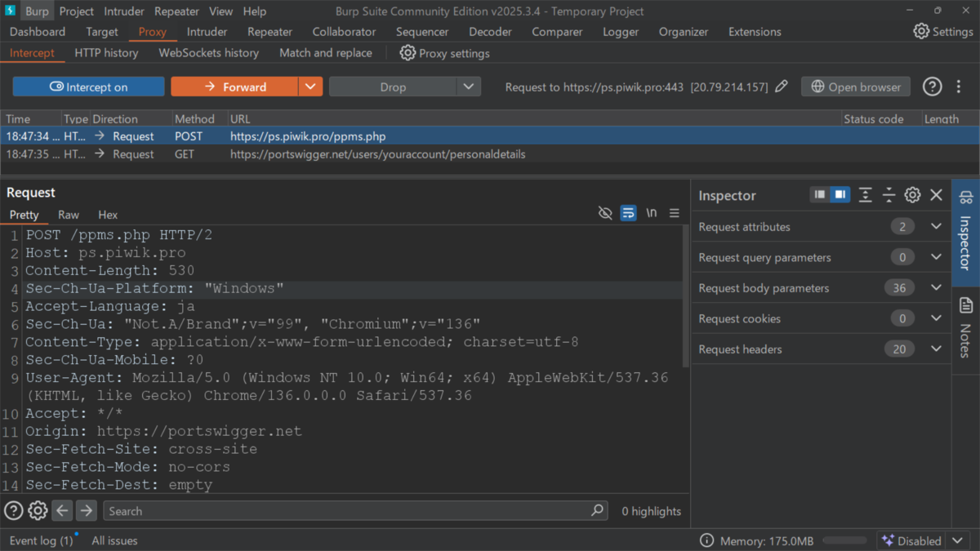Click the Burp Suite logo icon
980x551 pixels.
pos(11,11)
